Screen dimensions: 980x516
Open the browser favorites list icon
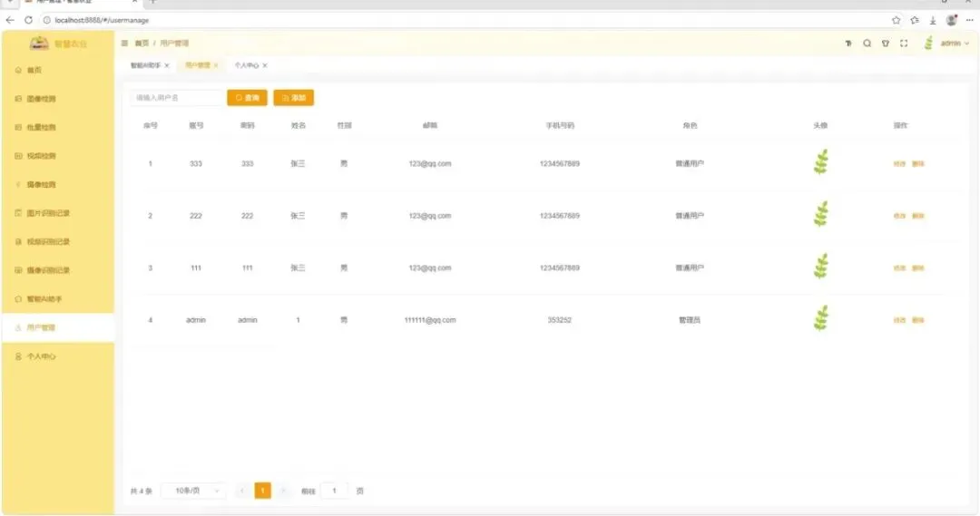(915, 20)
